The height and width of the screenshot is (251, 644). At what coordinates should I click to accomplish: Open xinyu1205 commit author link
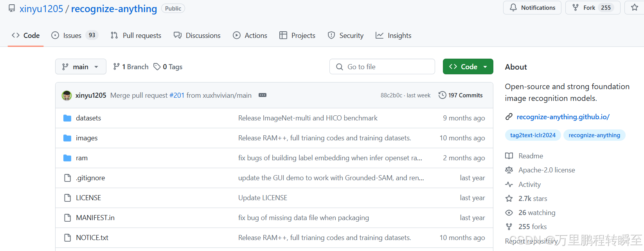pos(91,95)
